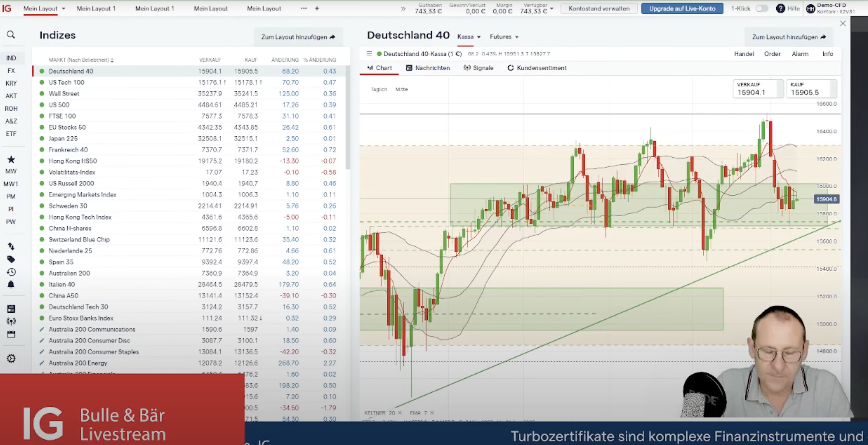Viewport: 868px width, 445px height.
Task: Open the HH account avatar
Action: tap(810, 9)
